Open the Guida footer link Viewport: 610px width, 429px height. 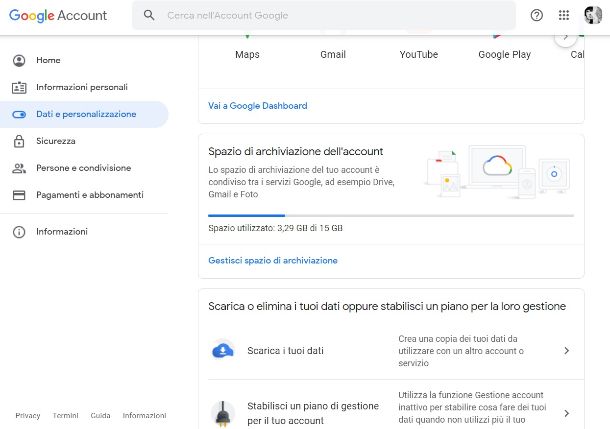[x=100, y=416]
